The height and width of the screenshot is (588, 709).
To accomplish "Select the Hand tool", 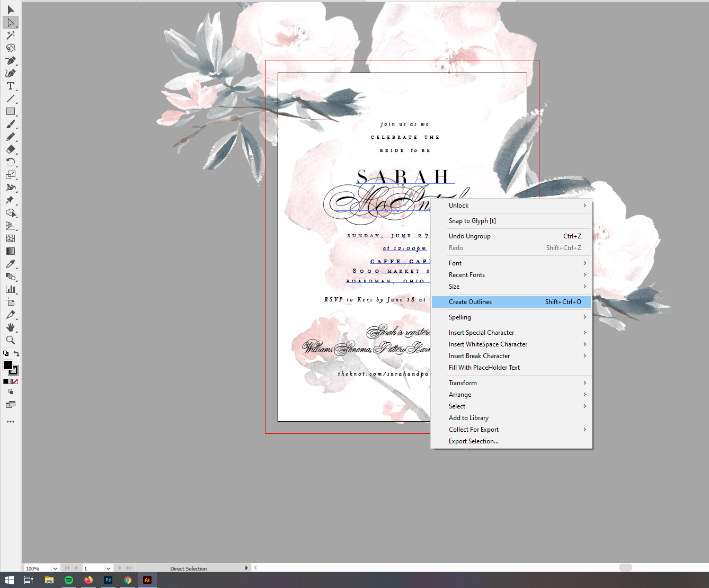I will [x=10, y=327].
